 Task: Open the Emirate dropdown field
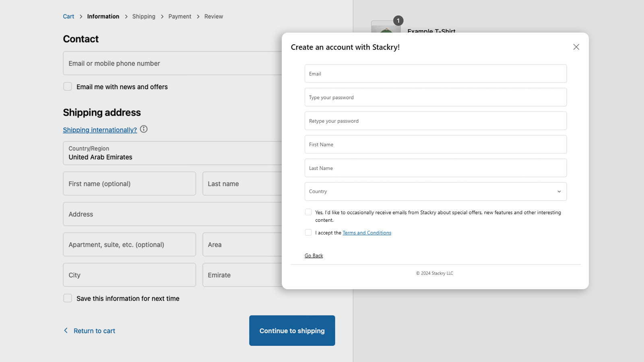tap(242, 275)
